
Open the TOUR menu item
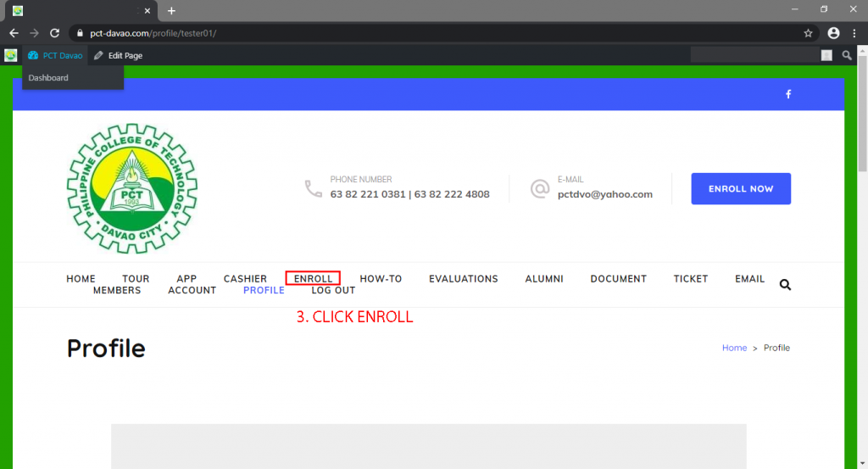point(136,279)
